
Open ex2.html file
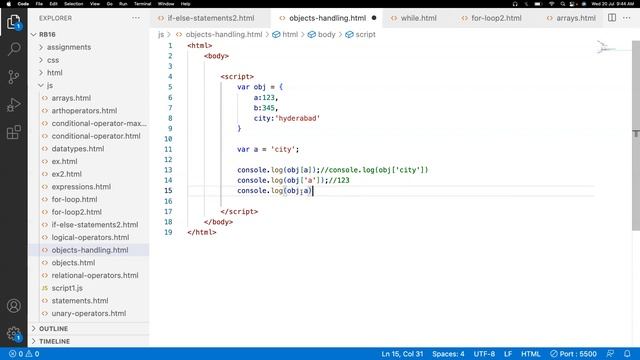coord(89,174)
